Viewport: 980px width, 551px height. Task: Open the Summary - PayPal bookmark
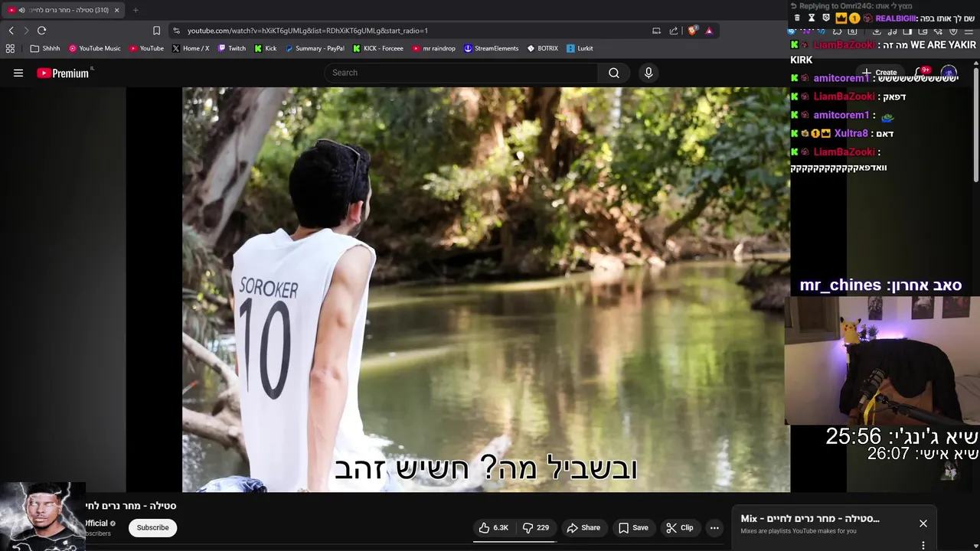[x=315, y=48]
